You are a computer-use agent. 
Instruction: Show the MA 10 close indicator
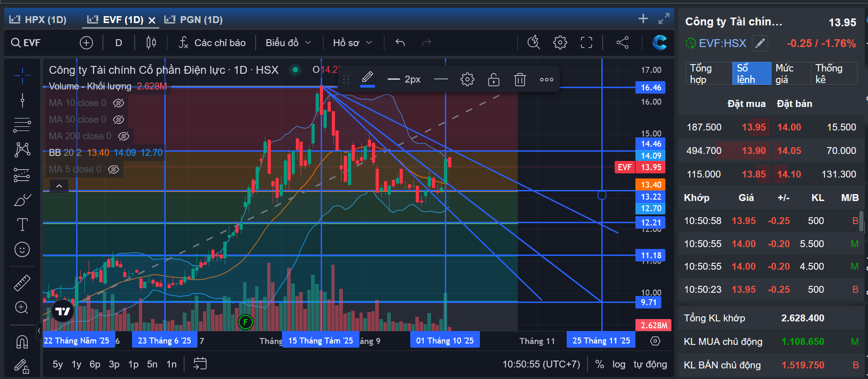pyautogui.click(x=119, y=103)
